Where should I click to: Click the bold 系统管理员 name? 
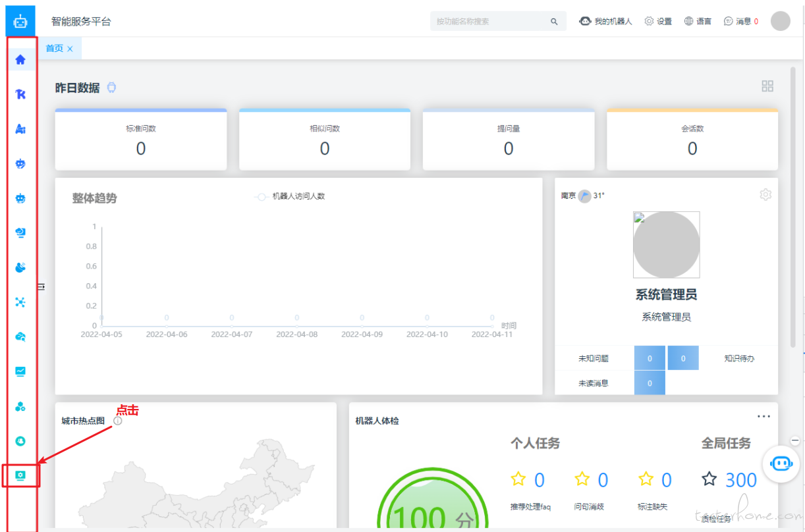point(667,294)
